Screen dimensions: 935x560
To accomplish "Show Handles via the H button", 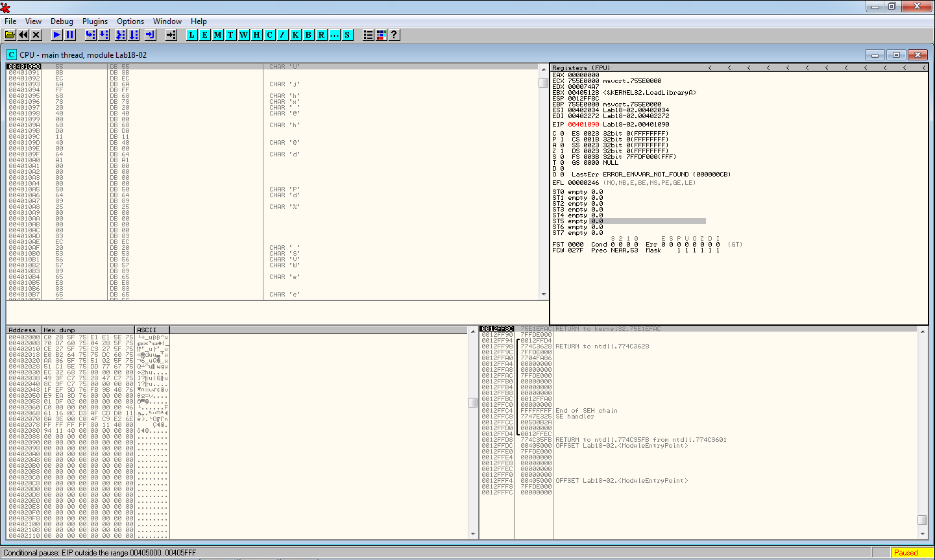I will (x=257, y=35).
